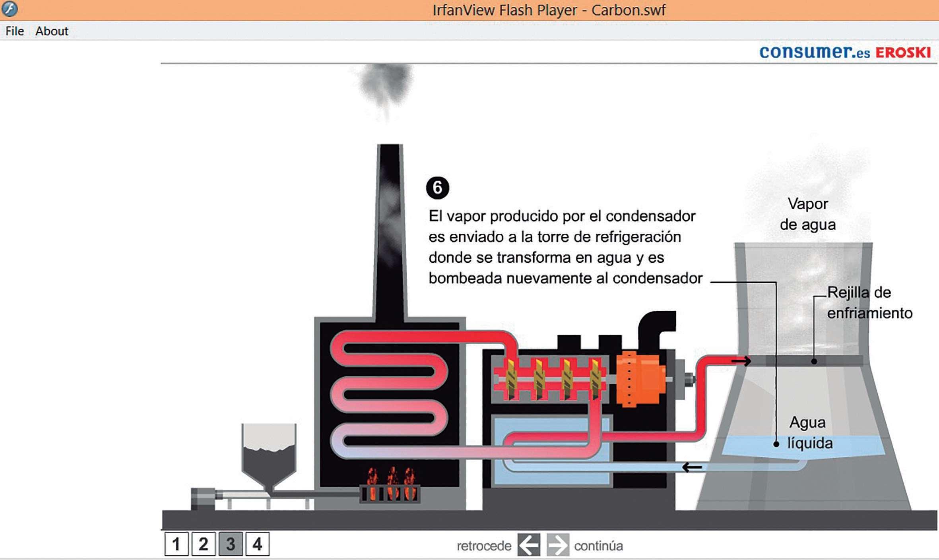This screenshot has width=939, height=560.
Task: Click the Vapor de agua label
Action: click(x=807, y=214)
